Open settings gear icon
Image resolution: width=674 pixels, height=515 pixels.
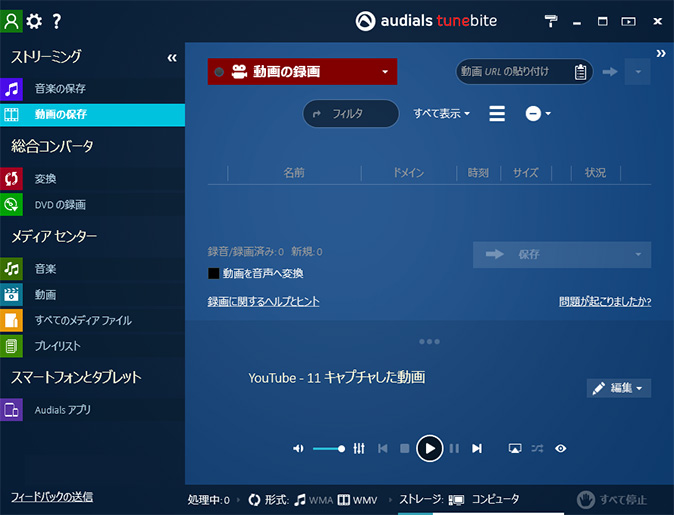coord(34,21)
